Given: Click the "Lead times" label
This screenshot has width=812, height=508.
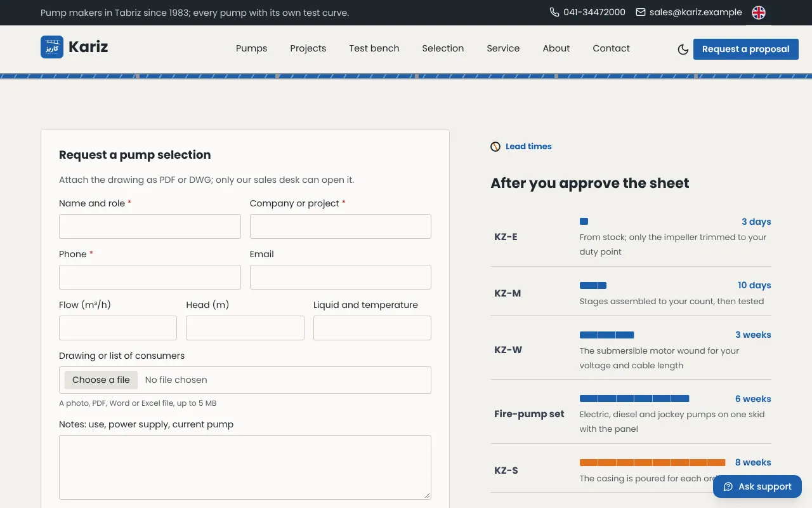Looking at the screenshot, I should pyautogui.click(x=528, y=147).
